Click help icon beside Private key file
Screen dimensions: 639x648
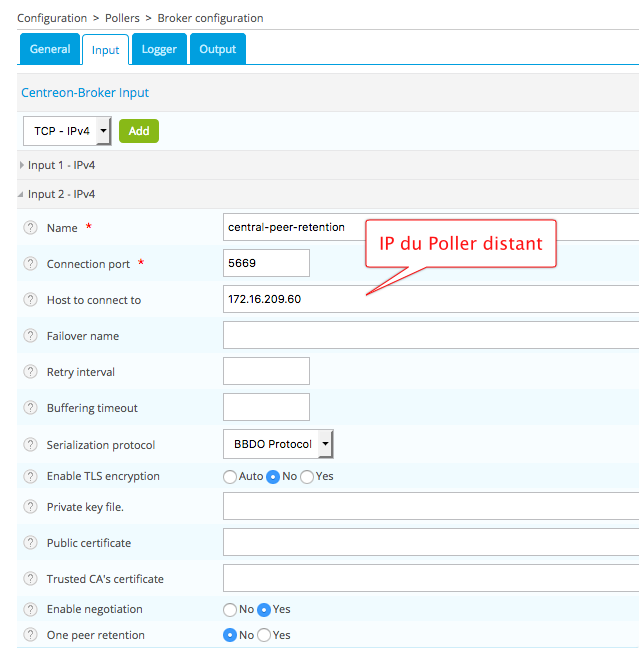tap(30, 507)
